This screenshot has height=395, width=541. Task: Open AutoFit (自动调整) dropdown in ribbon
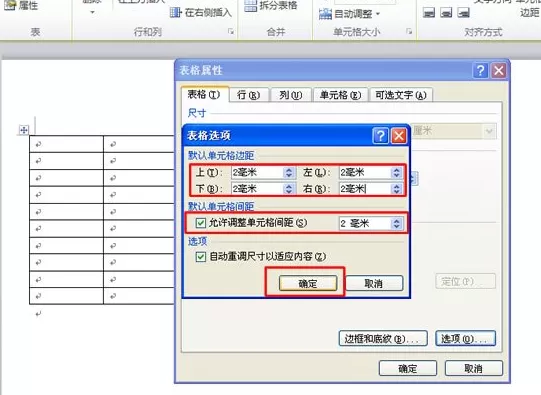pos(349,14)
